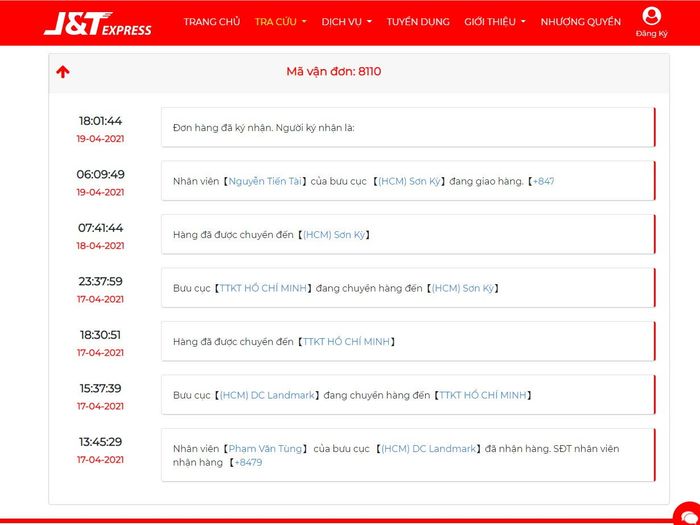Click the Đơn hàng đã ký nhận status text

[x=263, y=128]
